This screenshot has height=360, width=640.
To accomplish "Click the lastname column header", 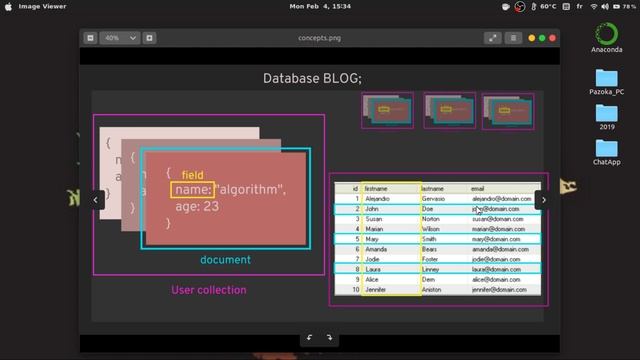I will pos(432,189).
